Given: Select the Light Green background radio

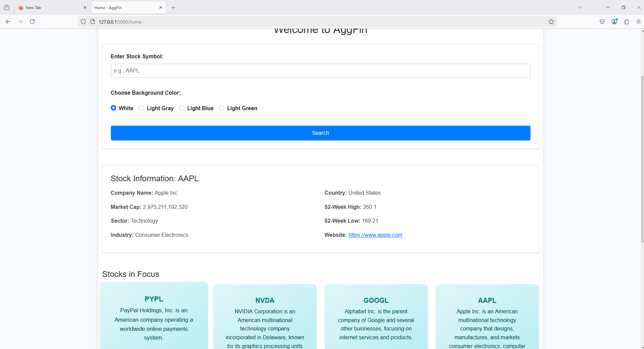Looking at the screenshot, I should (x=222, y=108).
